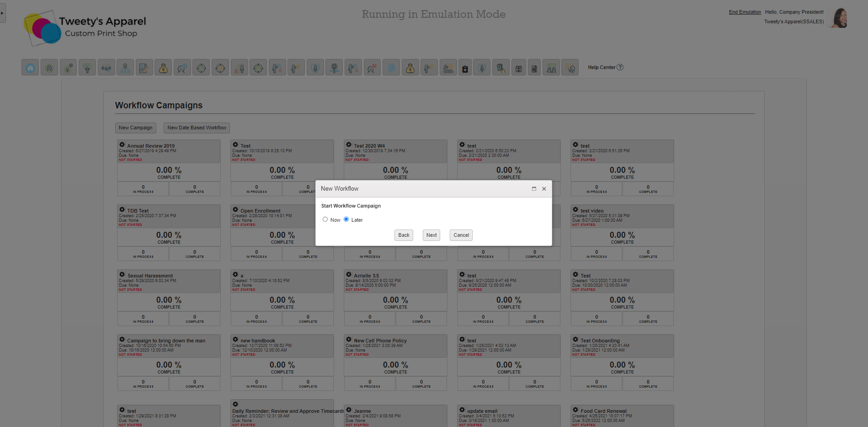Click the Annual Review 2019 completion percentage

(x=169, y=170)
